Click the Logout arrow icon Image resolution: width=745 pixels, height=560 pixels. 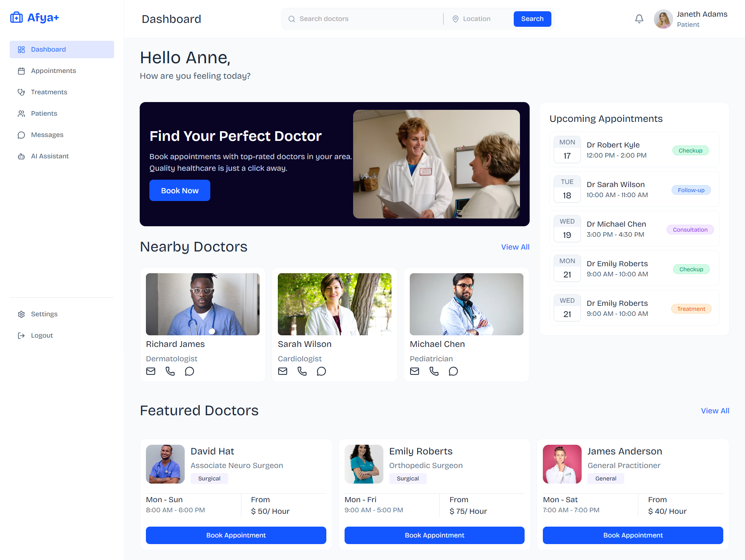point(21,335)
